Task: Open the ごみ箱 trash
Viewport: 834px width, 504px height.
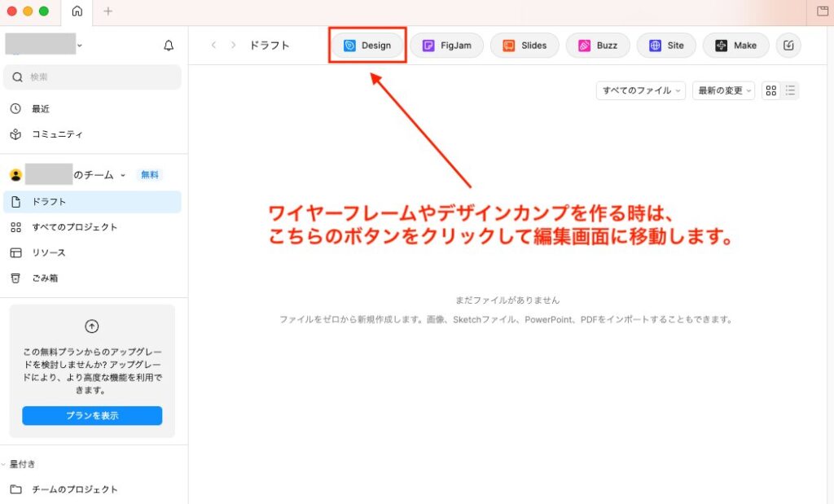Action: tap(45, 278)
